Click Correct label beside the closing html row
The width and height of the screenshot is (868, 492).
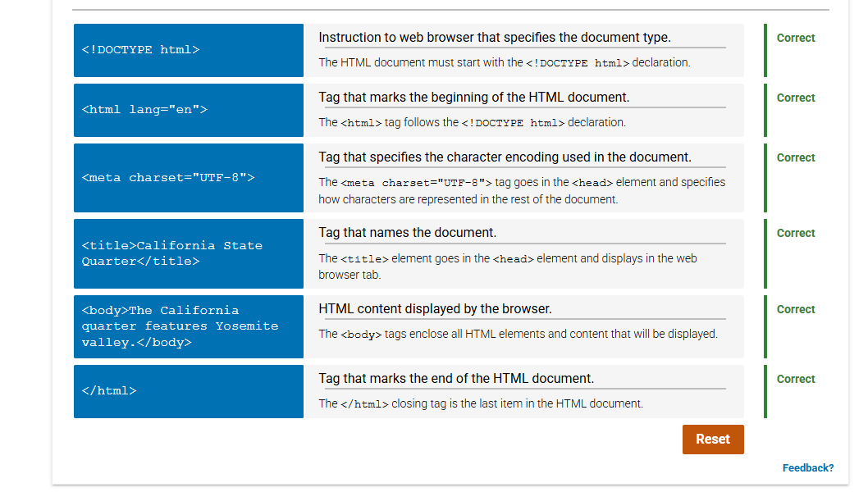coord(795,379)
